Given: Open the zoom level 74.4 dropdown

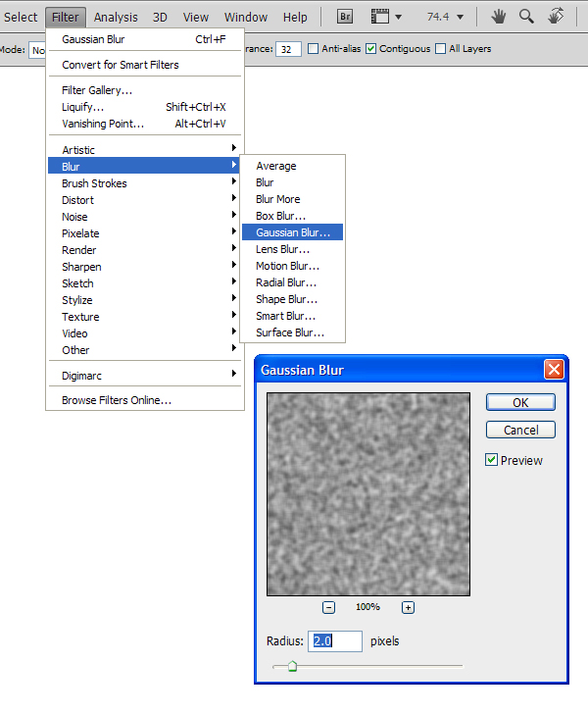Looking at the screenshot, I should tap(460, 18).
